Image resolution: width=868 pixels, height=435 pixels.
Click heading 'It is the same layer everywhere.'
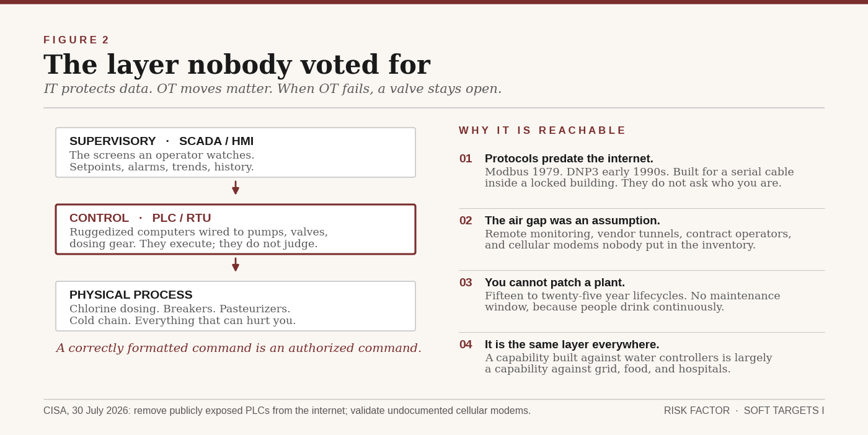coord(572,345)
